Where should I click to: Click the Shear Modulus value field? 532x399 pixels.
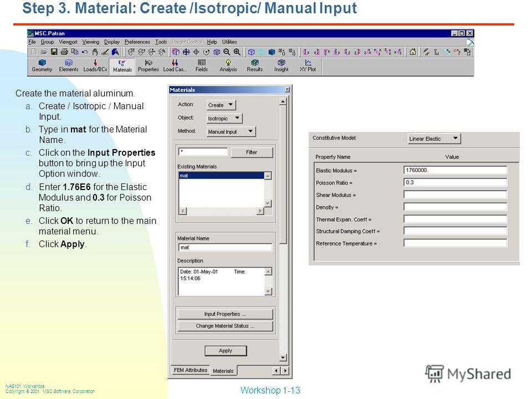click(456, 195)
